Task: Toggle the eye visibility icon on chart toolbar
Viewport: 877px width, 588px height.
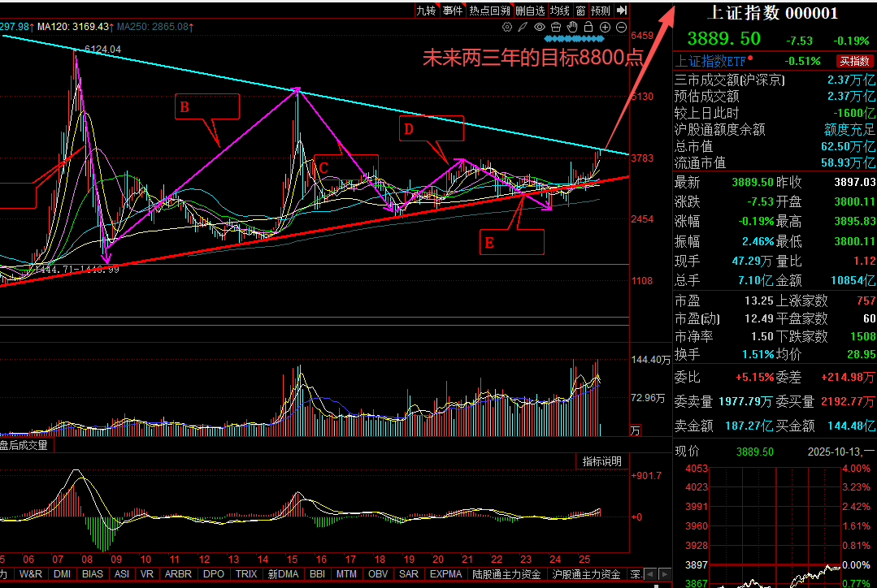Action: click(539, 27)
